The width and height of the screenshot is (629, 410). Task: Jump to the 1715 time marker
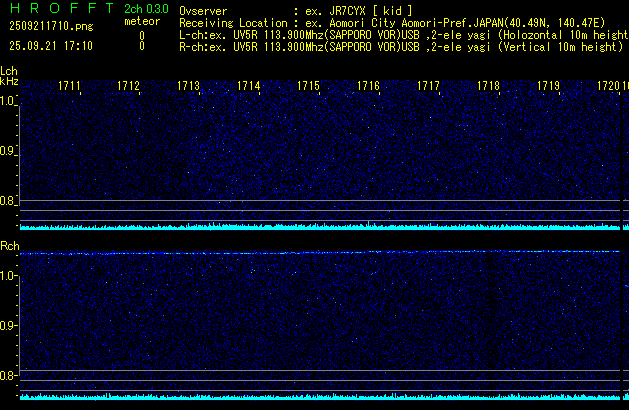pyautogui.click(x=308, y=87)
